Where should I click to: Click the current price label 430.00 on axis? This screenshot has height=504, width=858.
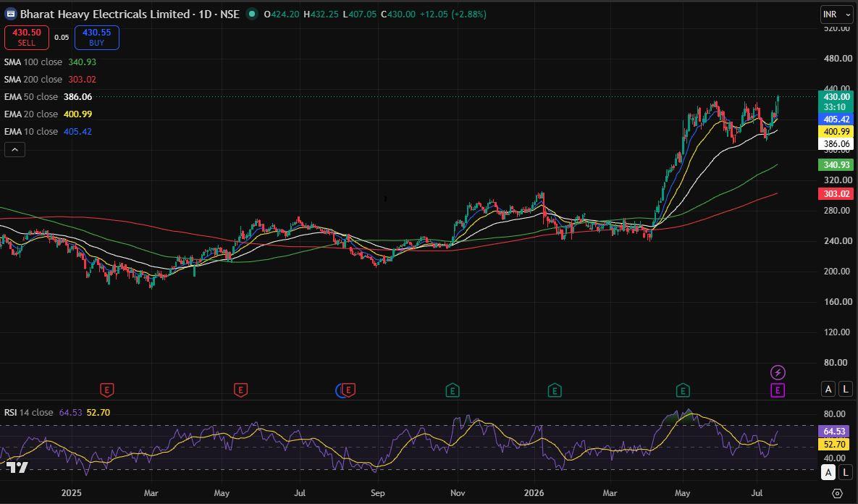point(836,97)
